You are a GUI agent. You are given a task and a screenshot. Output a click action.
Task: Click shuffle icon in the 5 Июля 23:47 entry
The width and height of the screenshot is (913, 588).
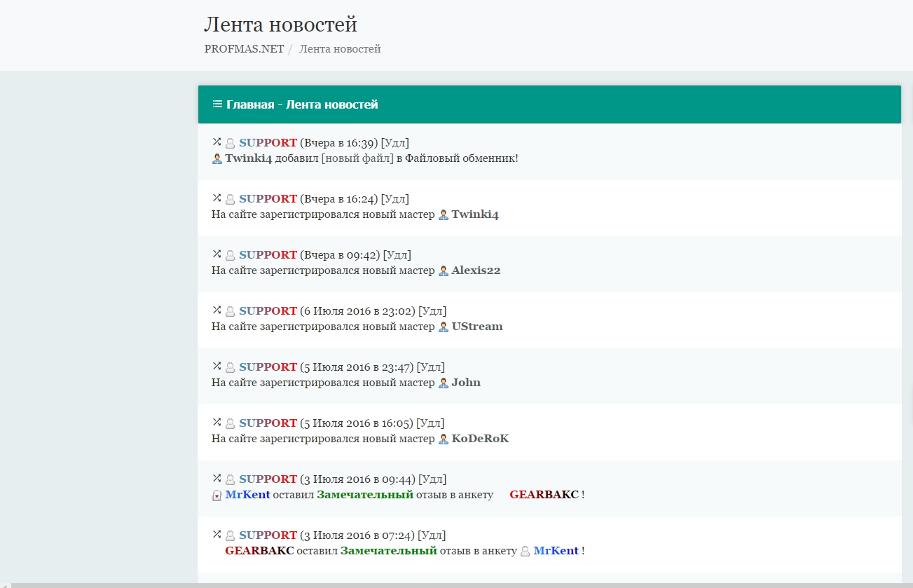(x=217, y=366)
